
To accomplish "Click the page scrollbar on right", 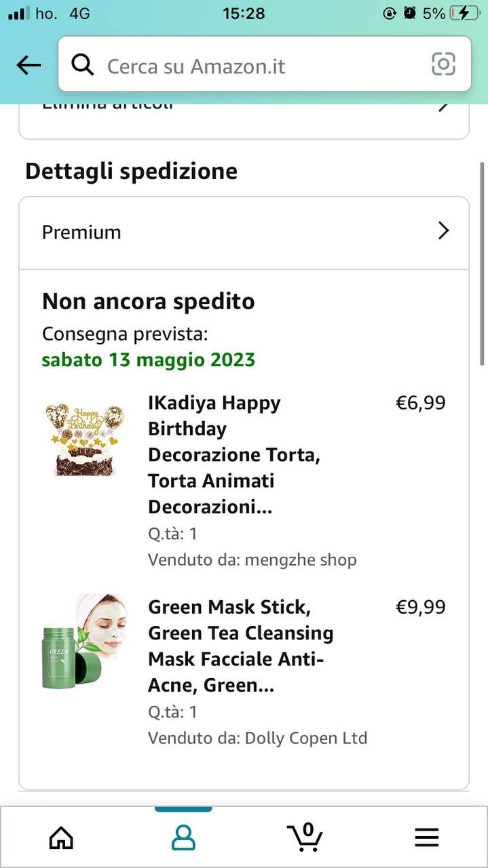I will pyautogui.click(x=483, y=264).
